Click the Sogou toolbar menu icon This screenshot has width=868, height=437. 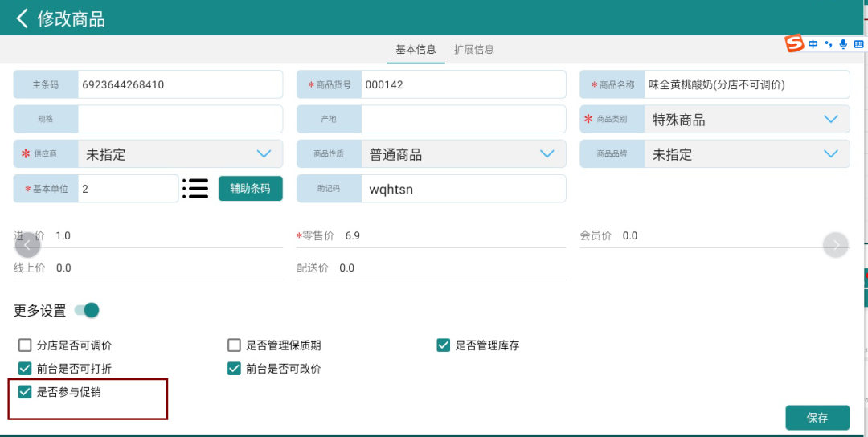(x=858, y=44)
